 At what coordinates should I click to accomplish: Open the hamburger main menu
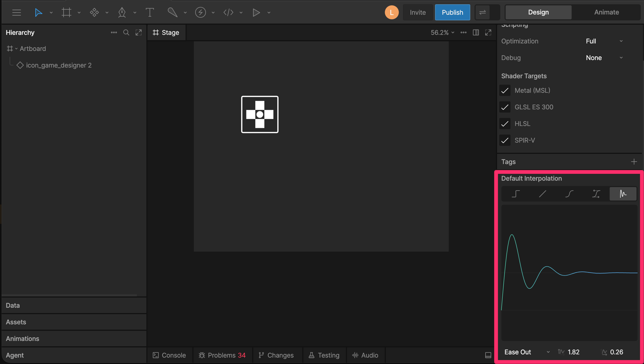coord(17,12)
